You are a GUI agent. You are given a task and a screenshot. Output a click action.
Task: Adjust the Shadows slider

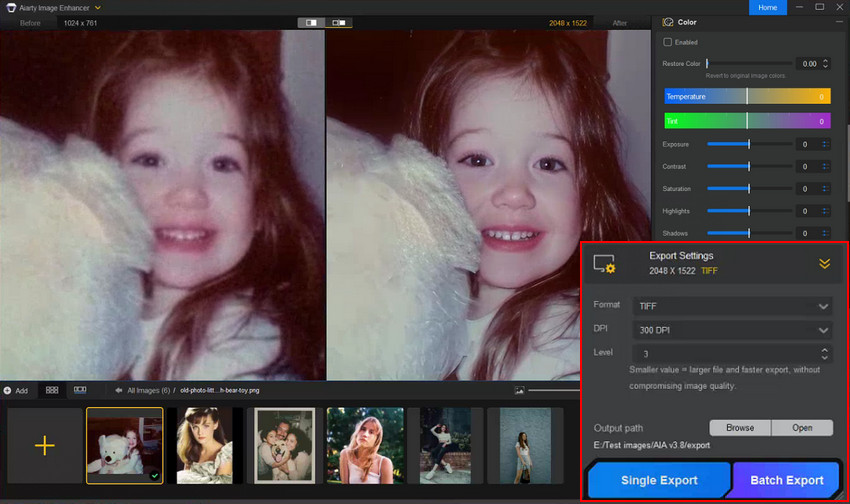coord(749,233)
